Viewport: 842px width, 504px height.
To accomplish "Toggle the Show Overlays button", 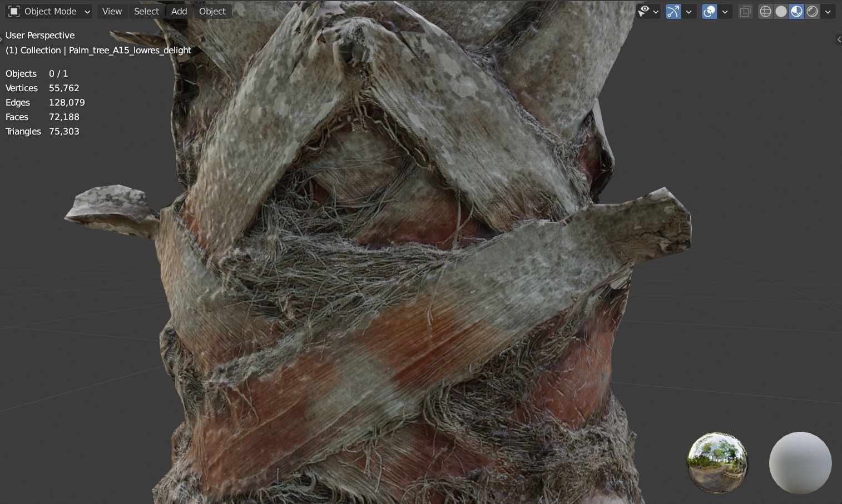I will click(709, 11).
